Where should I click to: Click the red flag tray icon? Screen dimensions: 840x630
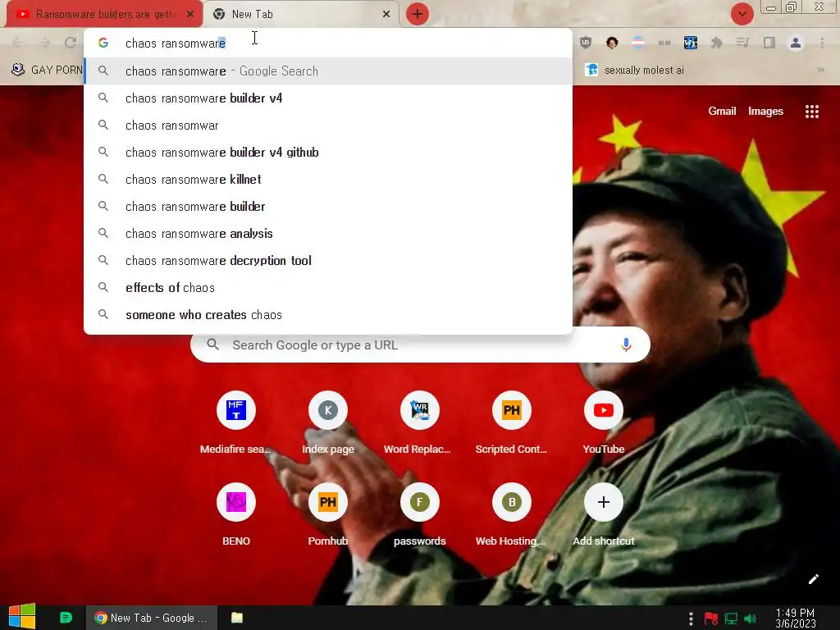(x=711, y=619)
